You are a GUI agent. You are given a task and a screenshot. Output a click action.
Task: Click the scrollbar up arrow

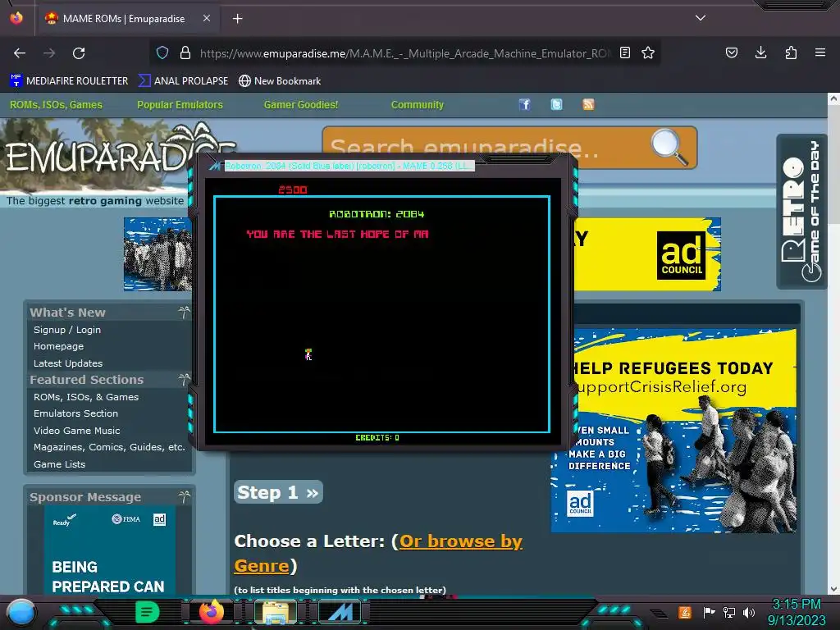coord(833,98)
